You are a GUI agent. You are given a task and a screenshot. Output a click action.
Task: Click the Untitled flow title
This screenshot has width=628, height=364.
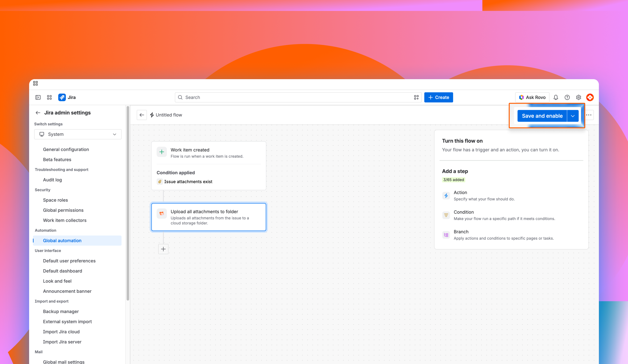169,115
